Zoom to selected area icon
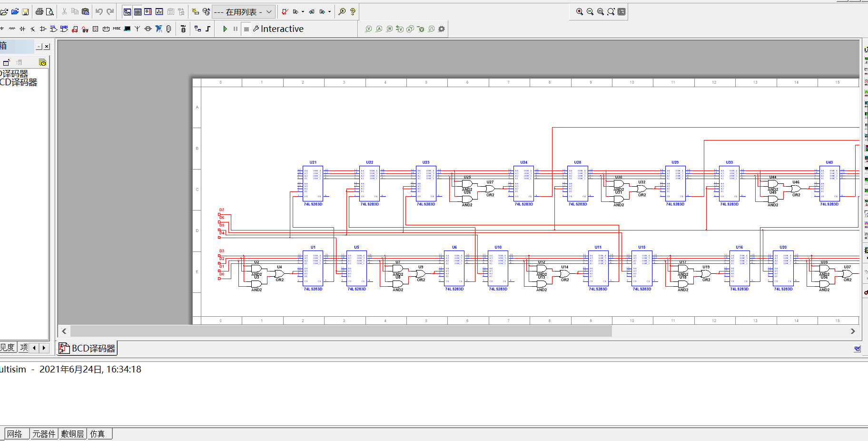 (x=600, y=11)
